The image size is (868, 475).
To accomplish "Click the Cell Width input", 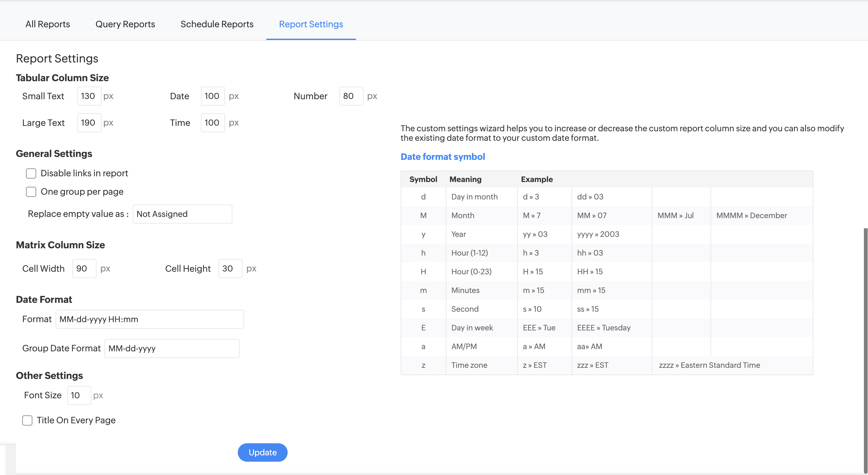I will tap(84, 269).
